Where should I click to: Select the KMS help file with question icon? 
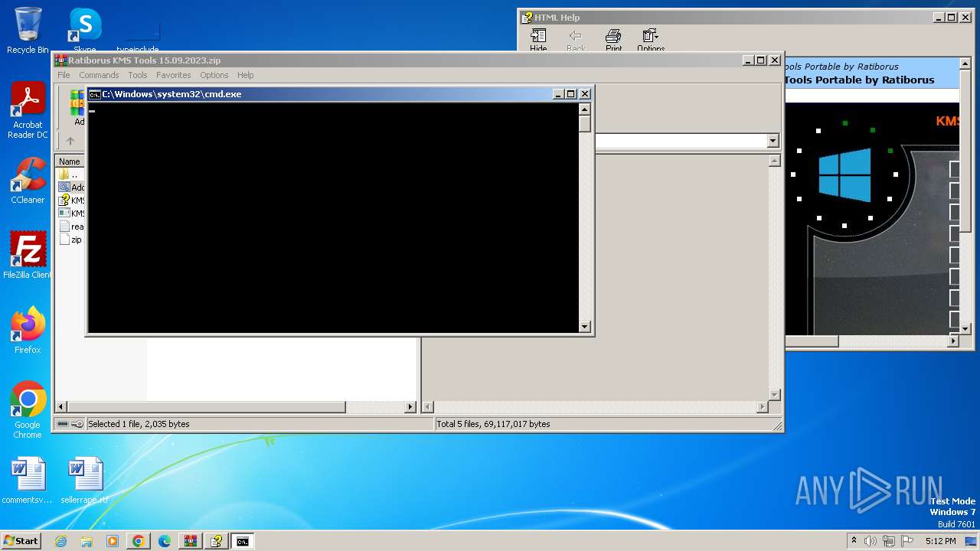(x=70, y=201)
